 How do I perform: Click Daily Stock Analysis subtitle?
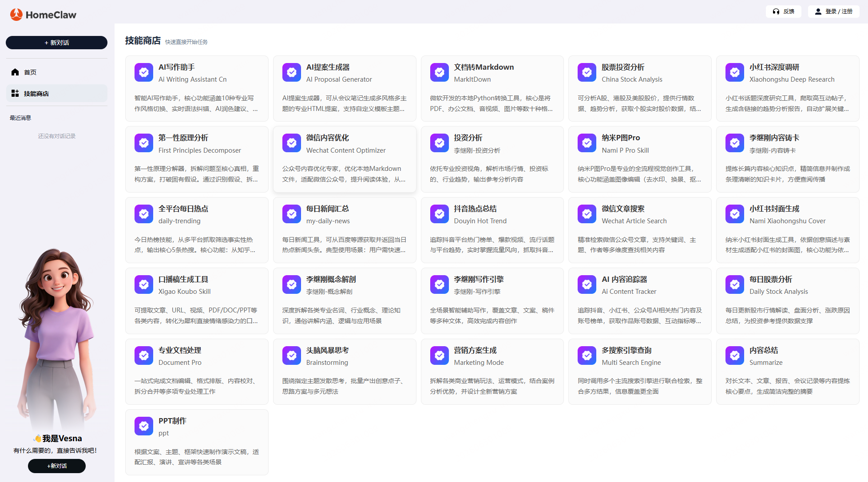[x=779, y=292]
